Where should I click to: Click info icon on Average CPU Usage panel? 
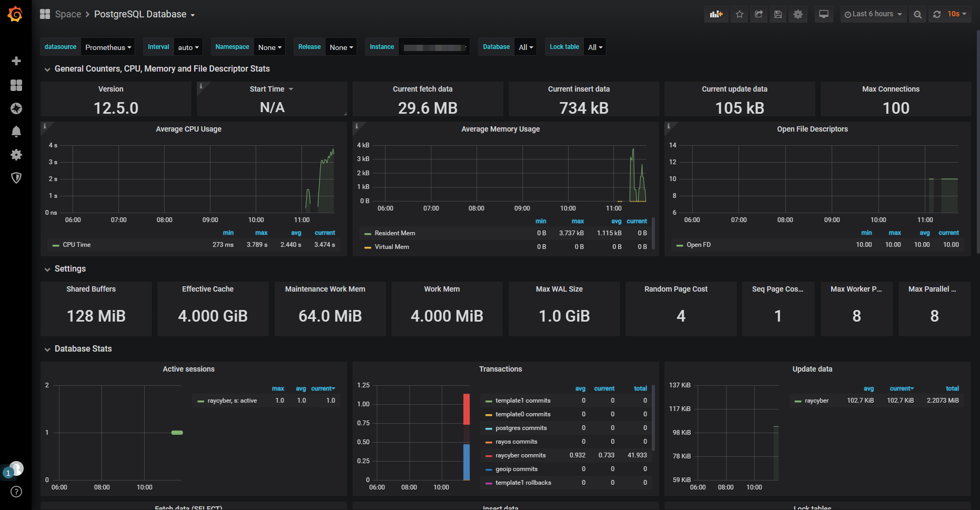(x=45, y=126)
